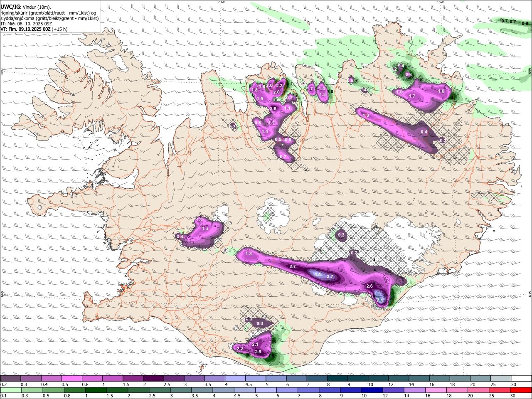The width and height of the screenshot is (532, 399).
Task: Click the rigning/skúrir legend description line
Action: coord(48,12)
